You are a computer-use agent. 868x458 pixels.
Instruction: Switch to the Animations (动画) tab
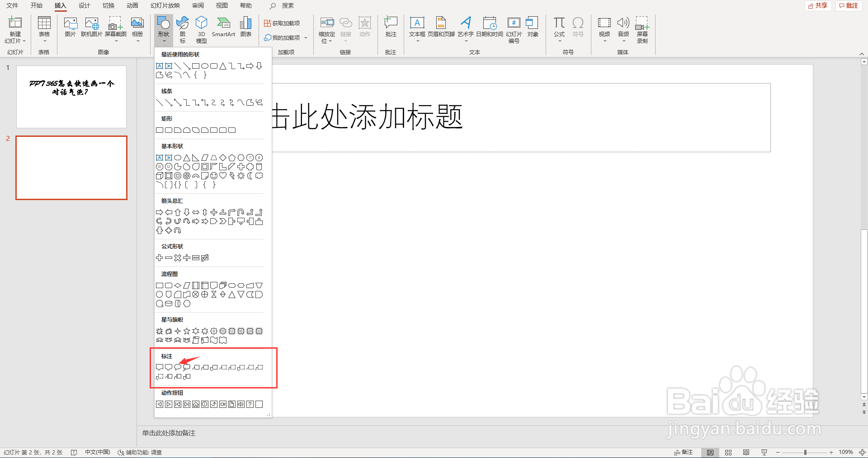(x=132, y=5)
